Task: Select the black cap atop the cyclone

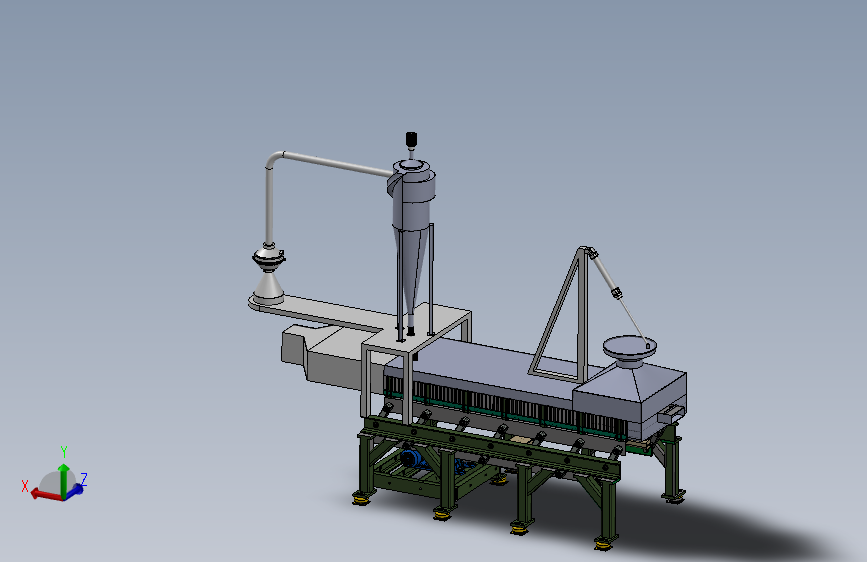Action: (411, 139)
